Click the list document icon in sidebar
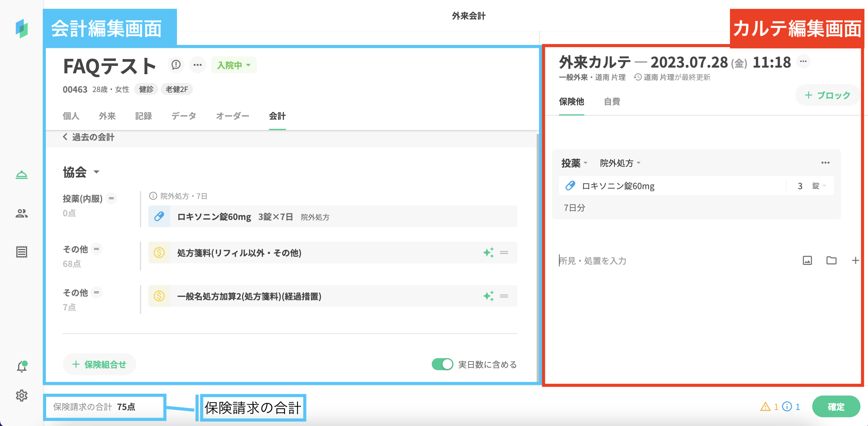This screenshot has height=426, width=868. (22, 252)
